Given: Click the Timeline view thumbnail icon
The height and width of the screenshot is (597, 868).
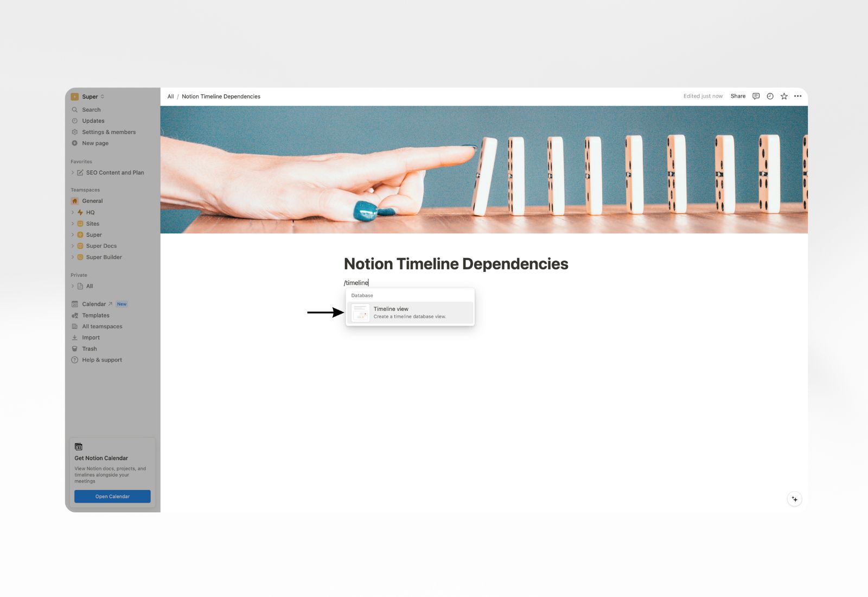Looking at the screenshot, I should coord(360,313).
